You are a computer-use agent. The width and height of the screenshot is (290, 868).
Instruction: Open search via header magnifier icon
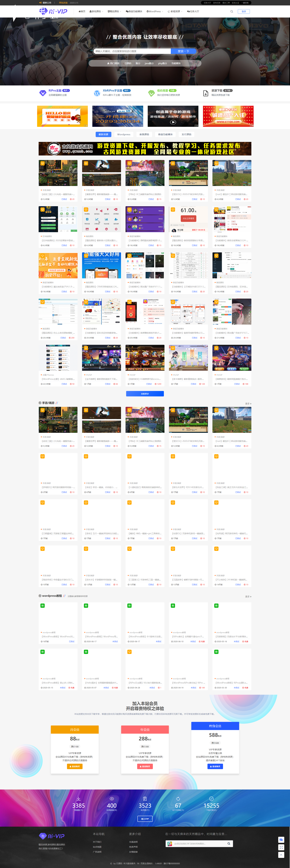(x=232, y=11)
